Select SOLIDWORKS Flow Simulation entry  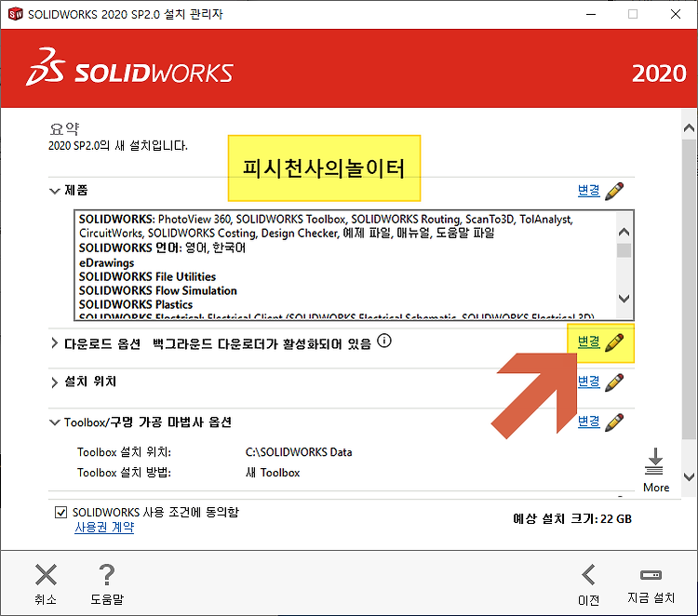[158, 290]
